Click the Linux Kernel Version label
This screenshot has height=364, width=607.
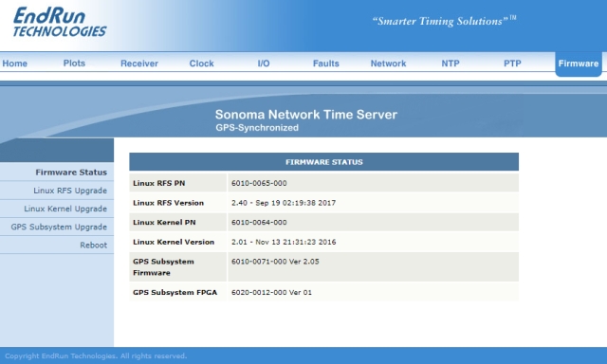(x=174, y=242)
